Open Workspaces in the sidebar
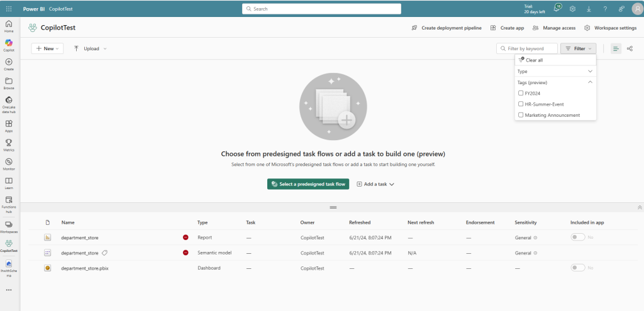 [x=9, y=227]
